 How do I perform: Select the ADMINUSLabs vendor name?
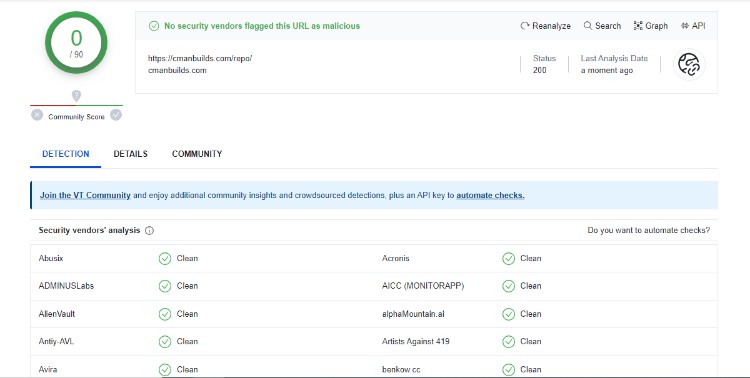click(x=66, y=286)
